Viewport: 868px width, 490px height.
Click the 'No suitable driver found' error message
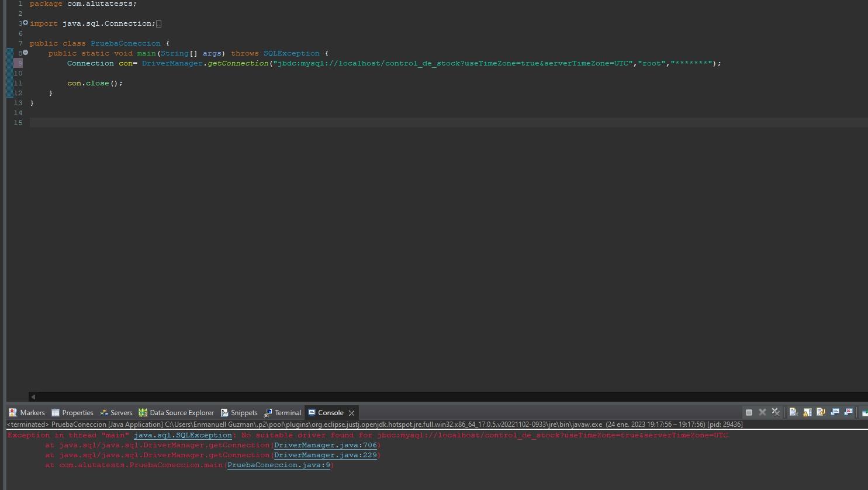point(485,435)
